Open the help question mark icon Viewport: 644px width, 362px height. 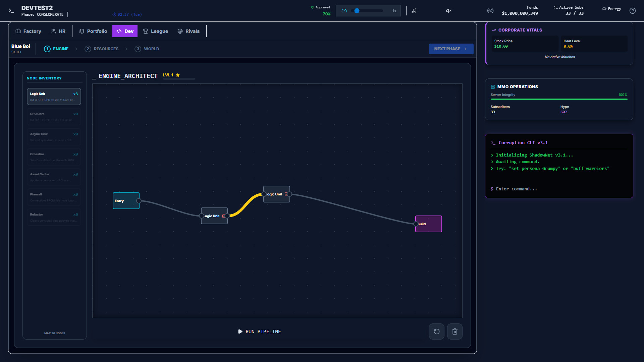(x=633, y=11)
